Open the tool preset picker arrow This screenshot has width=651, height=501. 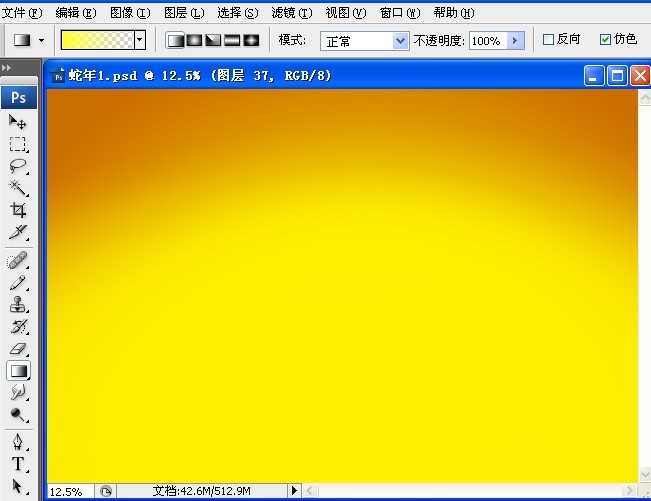click(x=41, y=40)
